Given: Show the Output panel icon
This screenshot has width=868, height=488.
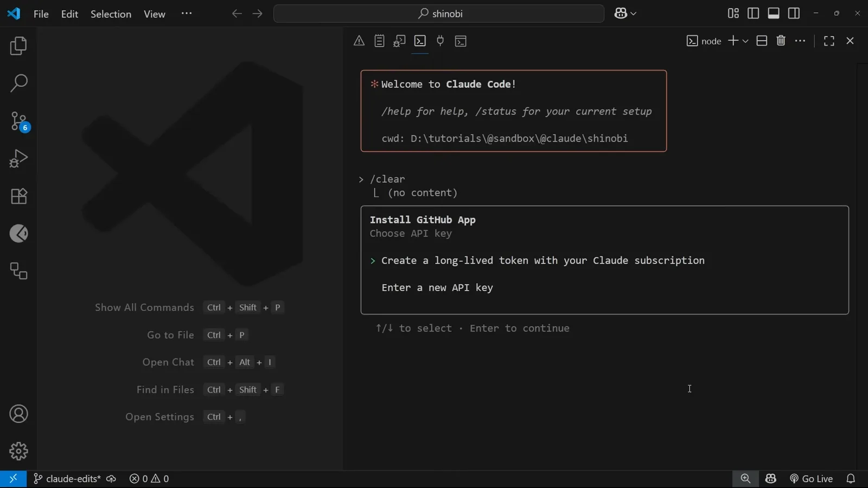Looking at the screenshot, I should click(x=380, y=41).
